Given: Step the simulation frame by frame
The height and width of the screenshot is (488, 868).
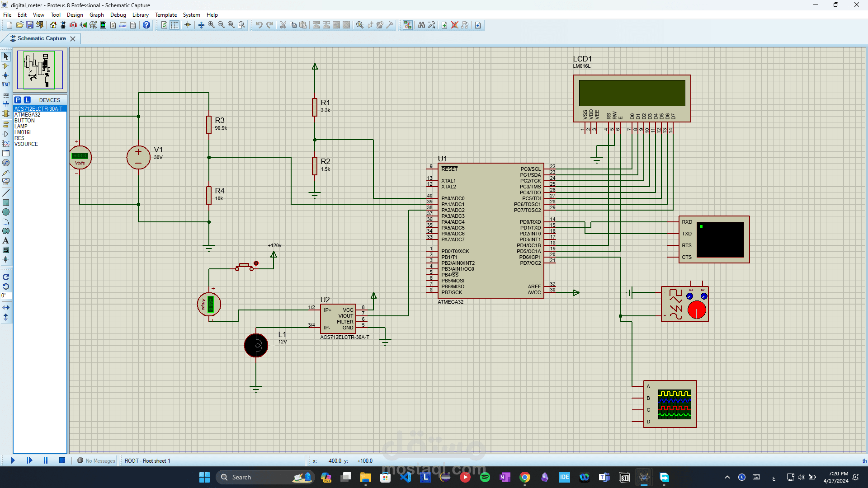Looking at the screenshot, I should tap(29, 460).
